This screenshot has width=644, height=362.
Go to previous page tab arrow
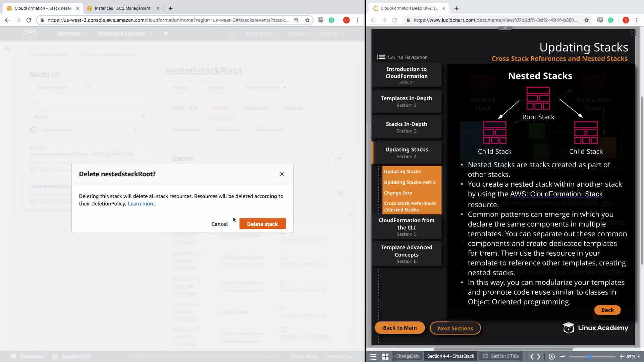pyautogui.click(x=532, y=357)
